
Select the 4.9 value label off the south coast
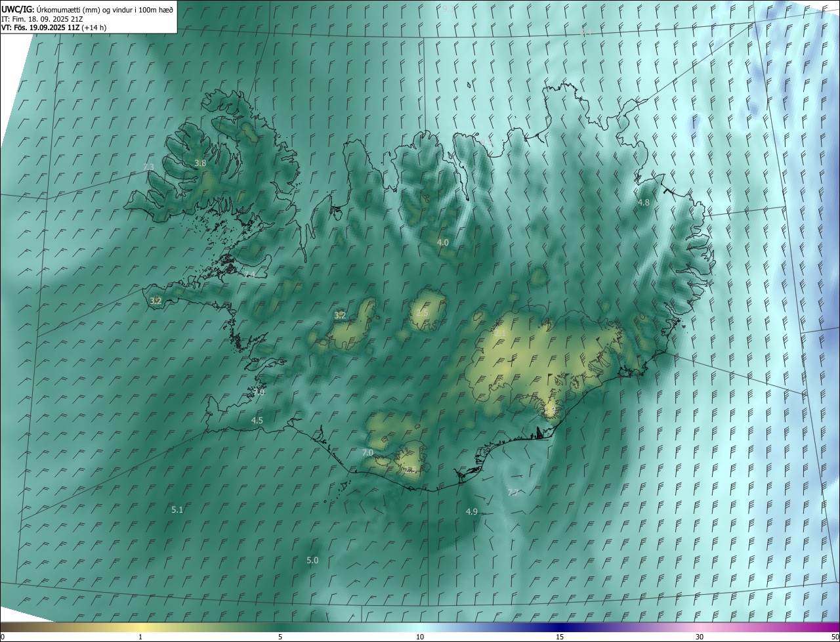(x=472, y=512)
